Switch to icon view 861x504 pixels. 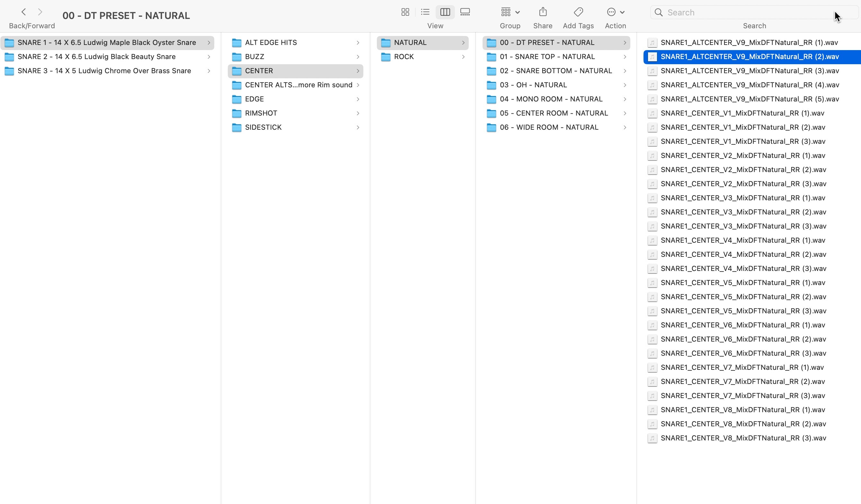(x=405, y=12)
